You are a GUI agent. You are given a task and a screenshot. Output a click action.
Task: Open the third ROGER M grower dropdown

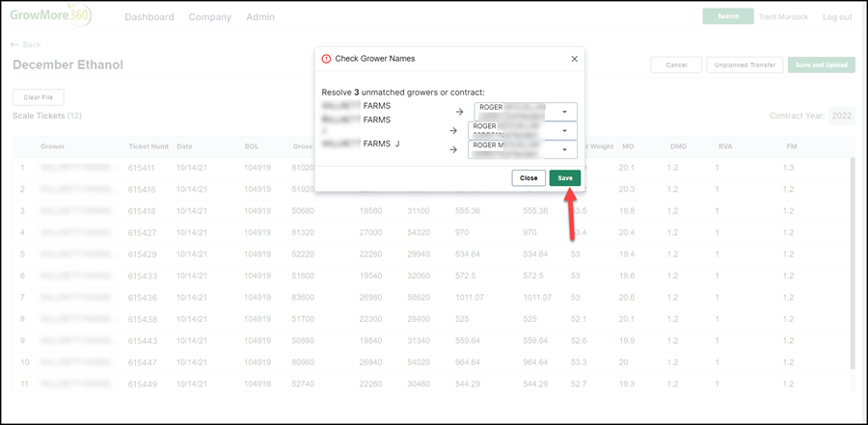click(522, 150)
